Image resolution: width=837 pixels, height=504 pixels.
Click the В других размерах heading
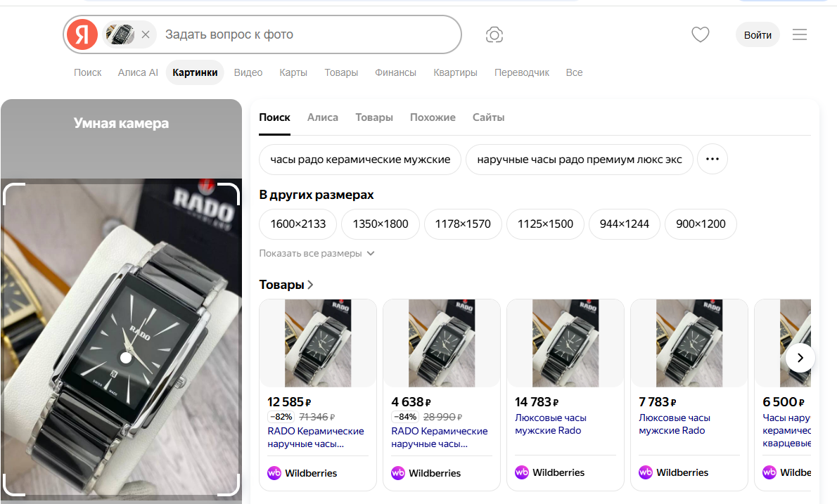pos(316,195)
